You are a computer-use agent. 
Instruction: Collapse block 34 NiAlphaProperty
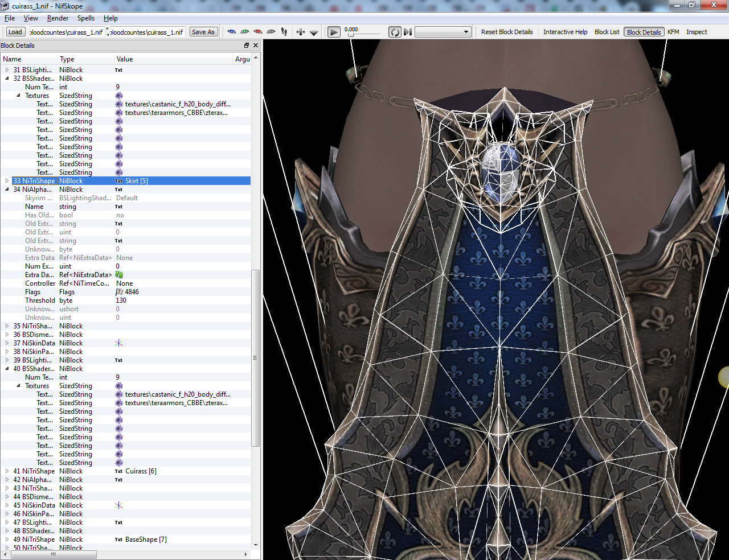(7, 190)
